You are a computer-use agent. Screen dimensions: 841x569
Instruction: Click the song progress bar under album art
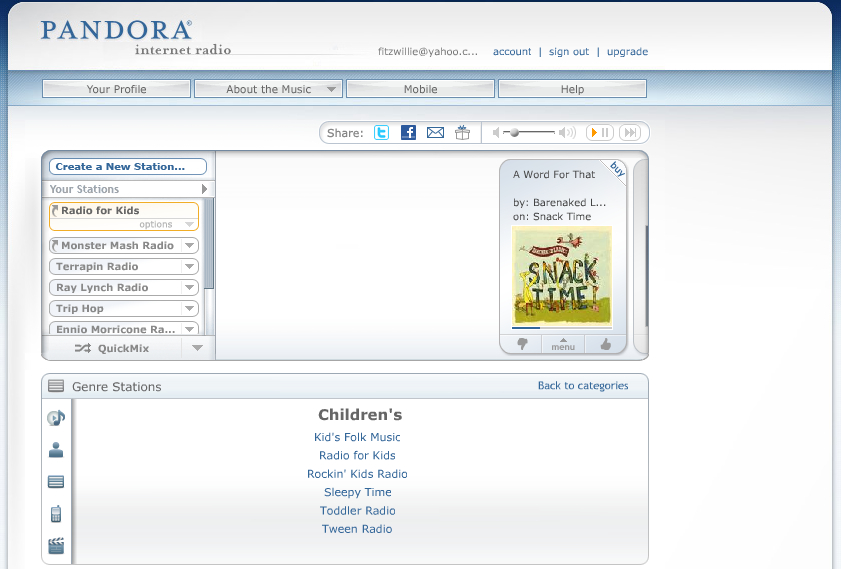[562, 327]
